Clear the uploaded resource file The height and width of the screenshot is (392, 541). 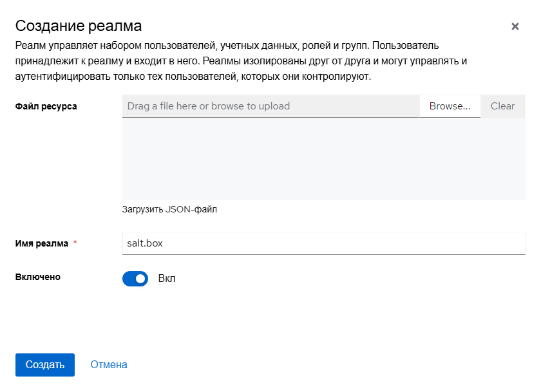[x=502, y=106]
